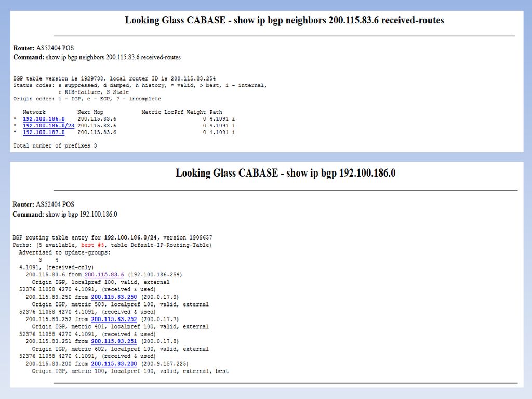Click 'Metric LocPrf Weight Path' header text
Screen dimensions: 532x399
(x=182, y=112)
